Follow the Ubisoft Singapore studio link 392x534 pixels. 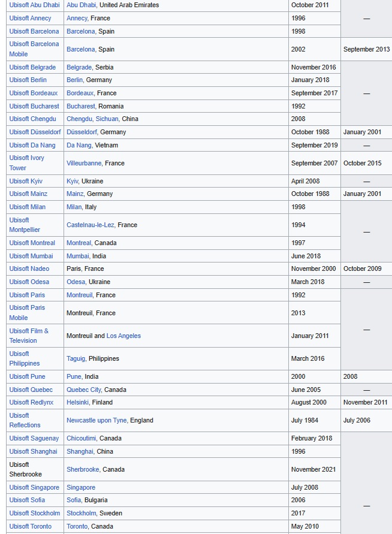[34, 487]
